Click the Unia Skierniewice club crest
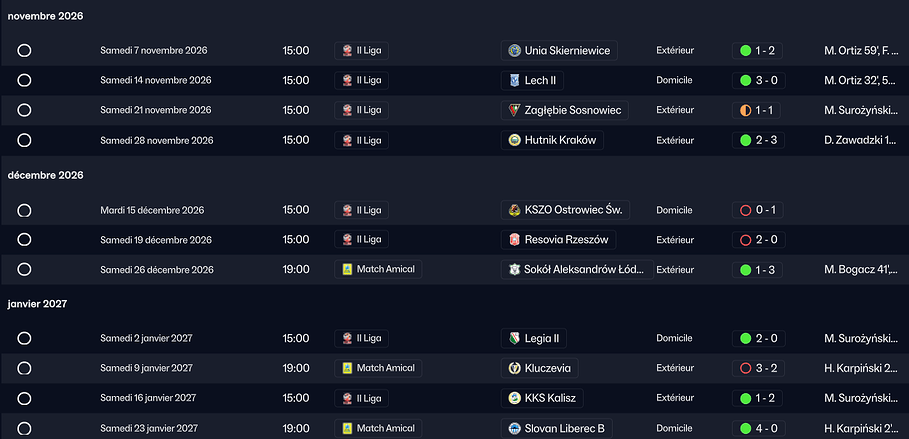909x439 pixels. 514,50
